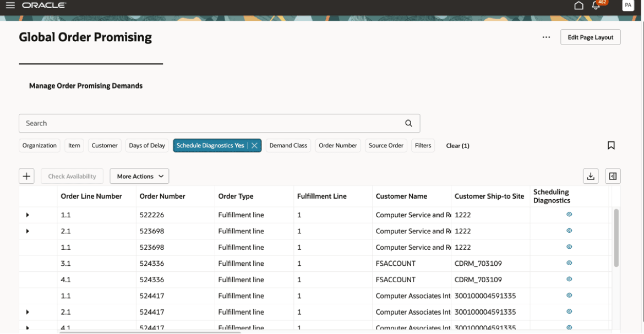Open Customer filter chip
Image resolution: width=644 pixels, height=334 pixels.
pyautogui.click(x=105, y=145)
